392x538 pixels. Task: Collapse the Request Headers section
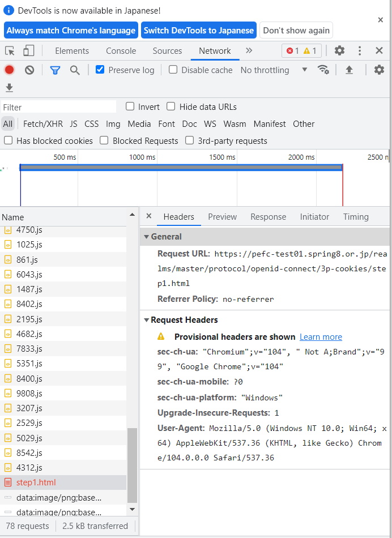[147, 319]
